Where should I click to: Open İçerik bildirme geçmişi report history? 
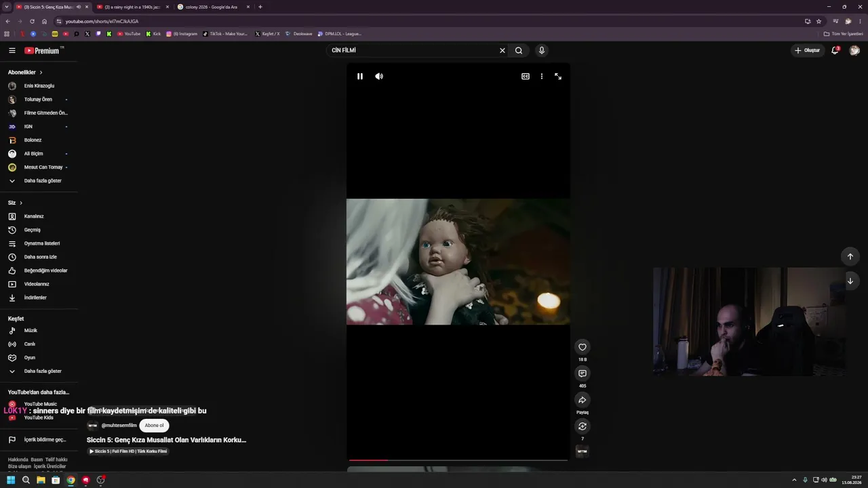coord(39,440)
